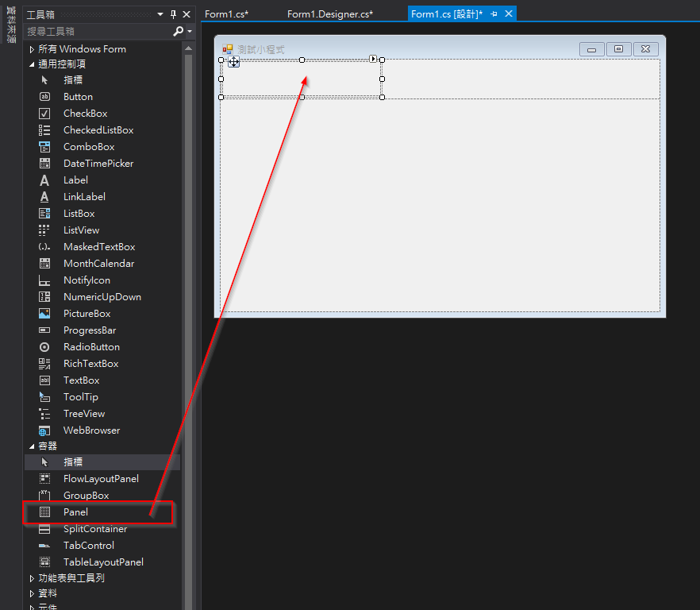
Task: Open the panel's smart tag arrow
Action: [373, 59]
